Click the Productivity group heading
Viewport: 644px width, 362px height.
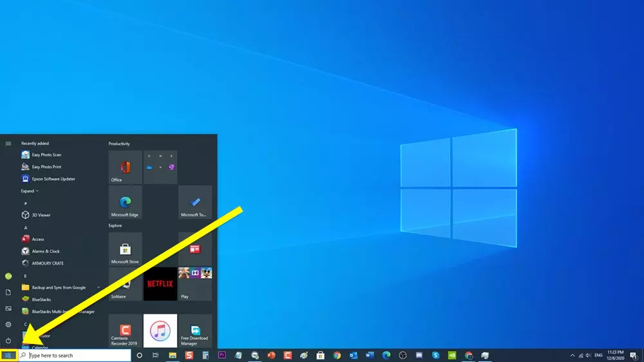click(119, 144)
